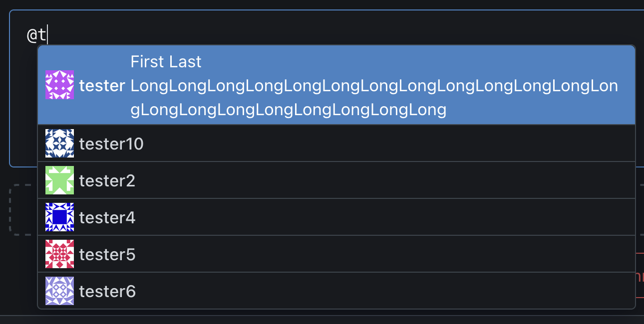Click tester4's bright blue identicon avatar
Viewport: 644px width, 324px height.
[x=59, y=217]
